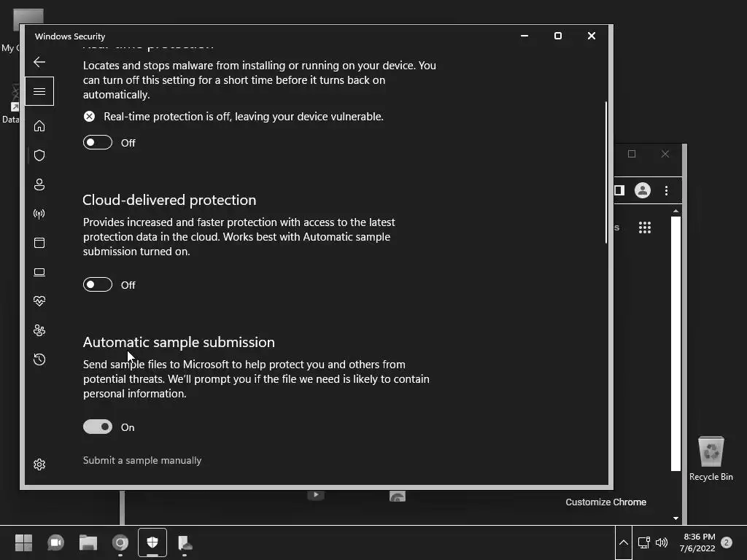Open the Home section in sidebar
This screenshot has width=747, height=560.
pyautogui.click(x=39, y=125)
